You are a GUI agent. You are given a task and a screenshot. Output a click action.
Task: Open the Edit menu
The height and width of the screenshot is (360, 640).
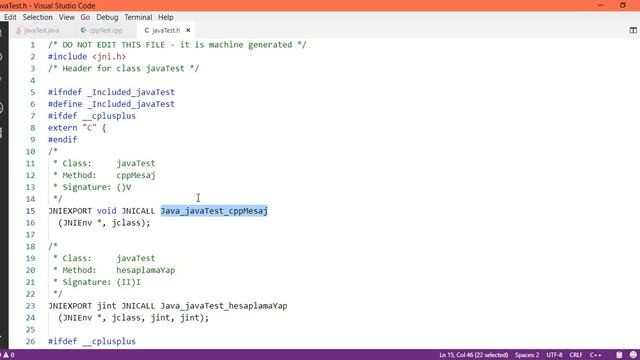[10, 17]
